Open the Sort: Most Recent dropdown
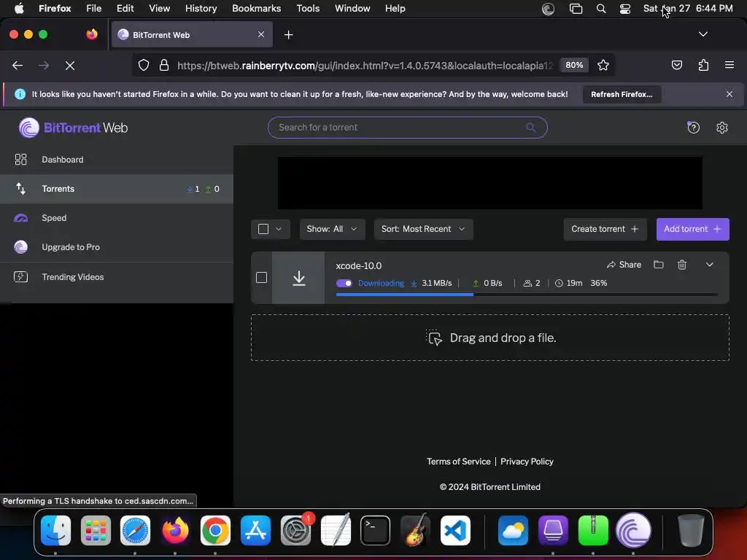This screenshot has height=560, width=747. pyautogui.click(x=423, y=229)
